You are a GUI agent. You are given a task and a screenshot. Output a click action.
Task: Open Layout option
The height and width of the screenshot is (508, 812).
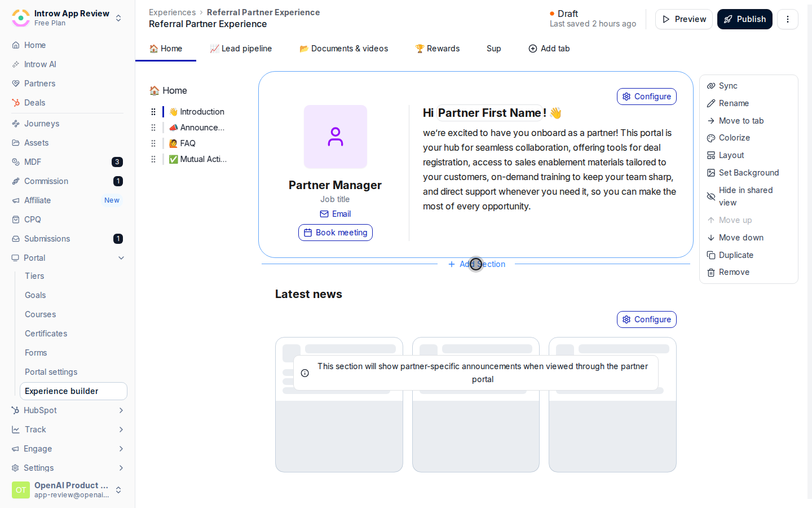click(x=726, y=155)
